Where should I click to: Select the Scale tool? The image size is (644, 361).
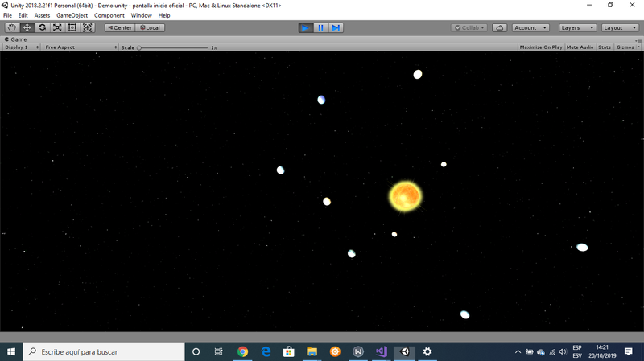click(x=57, y=27)
